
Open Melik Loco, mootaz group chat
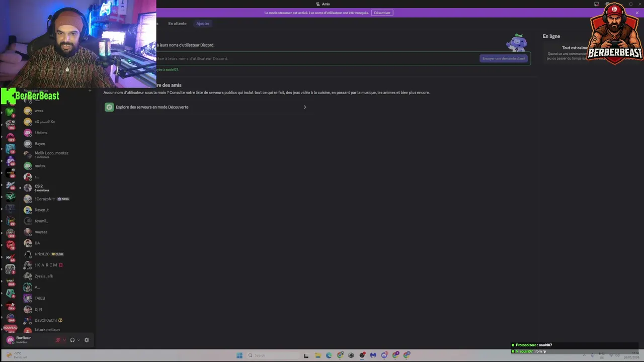coord(56,155)
